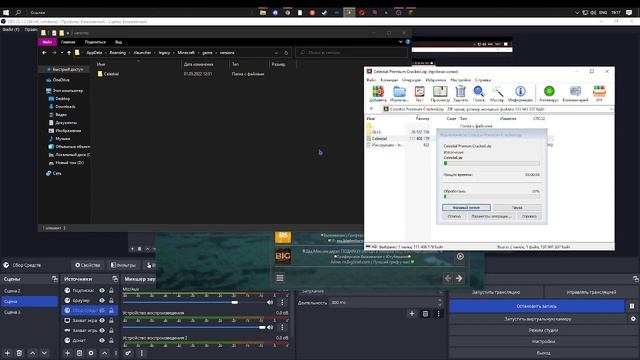Mute the first playback device speaker
The width and height of the screenshot is (640, 360).
coord(270,327)
